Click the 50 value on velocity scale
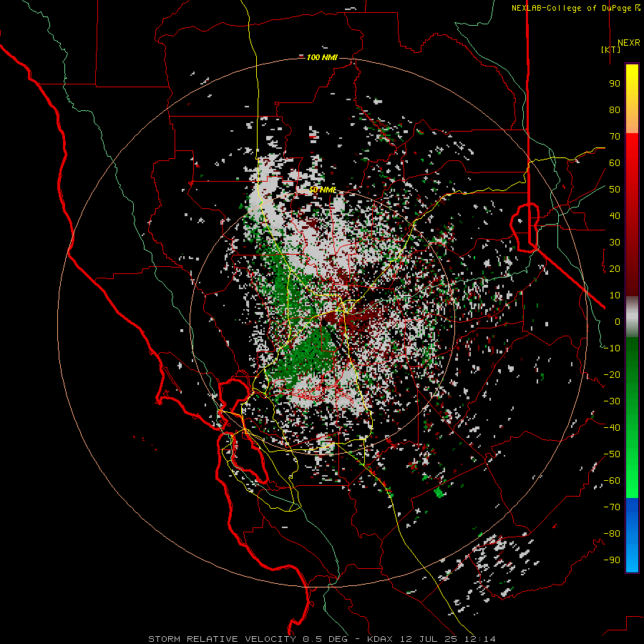Screen dimensions: 644x644 pyautogui.click(x=615, y=190)
